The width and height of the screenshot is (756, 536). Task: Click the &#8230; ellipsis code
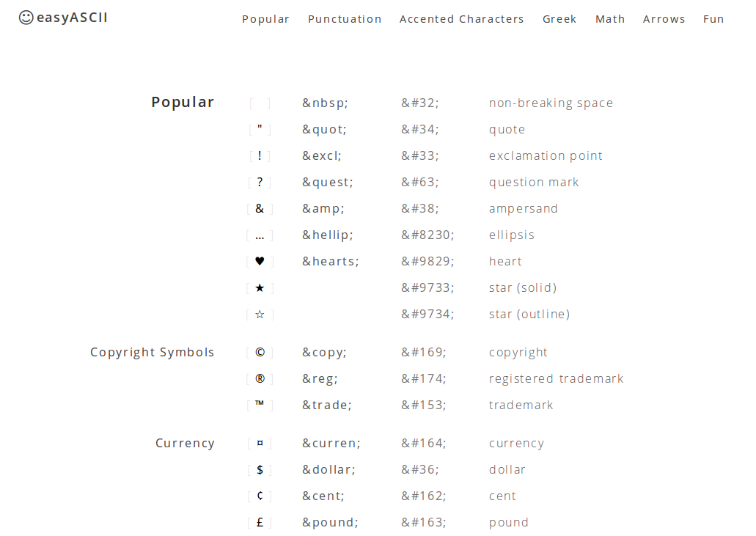point(427,235)
